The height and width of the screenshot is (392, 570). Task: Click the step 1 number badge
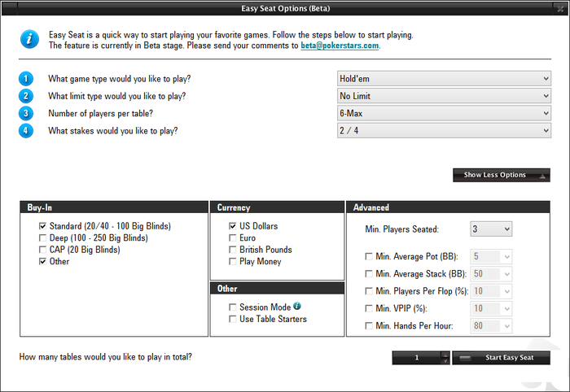pyautogui.click(x=26, y=79)
